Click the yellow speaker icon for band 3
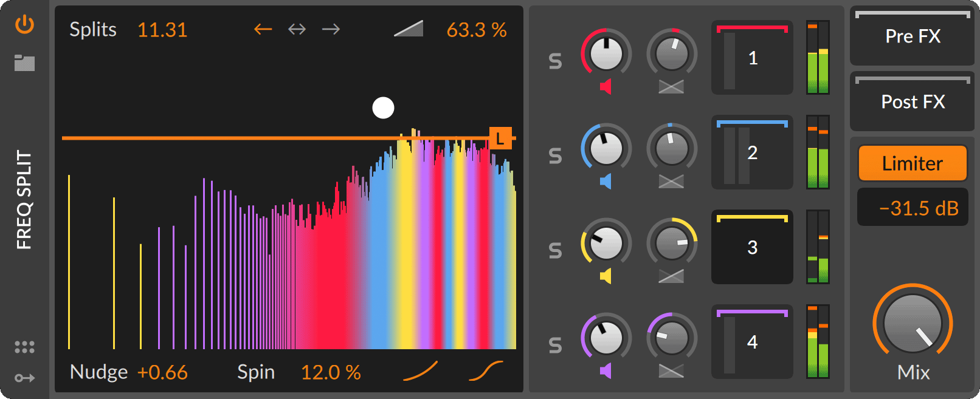 [x=605, y=276]
